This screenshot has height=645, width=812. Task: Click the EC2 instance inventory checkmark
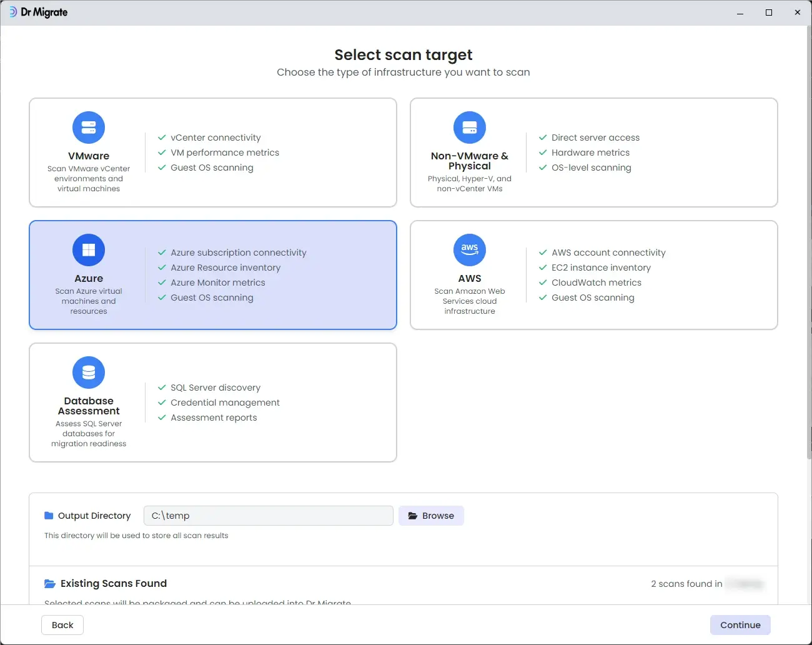[x=543, y=267]
